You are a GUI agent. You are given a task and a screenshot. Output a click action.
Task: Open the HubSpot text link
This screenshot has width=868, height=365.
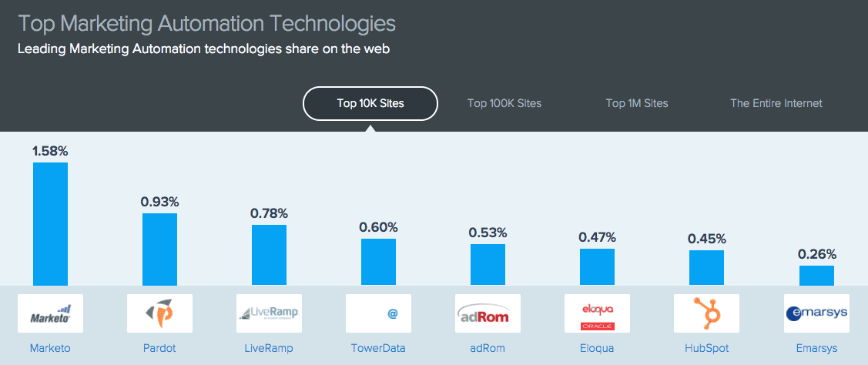point(706,348)
